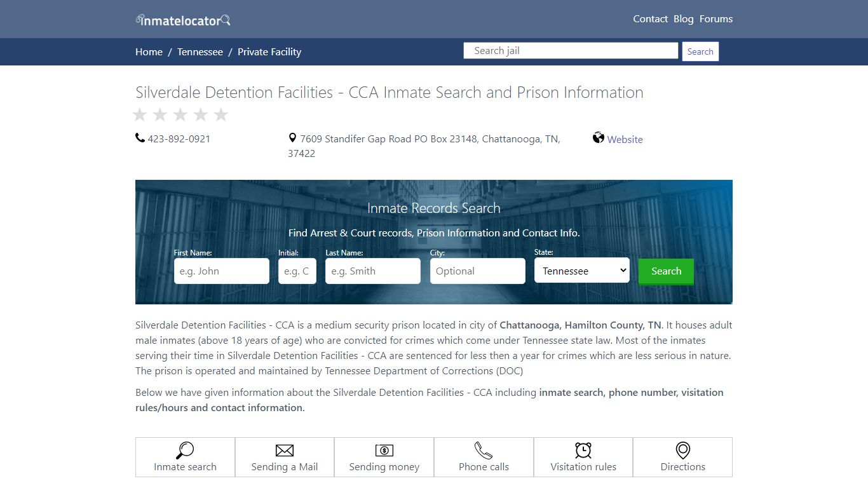The height and width of the screenshot is (488, 868).
Task: Click the banknote icon above Sending money
Action: coord(384,451)
